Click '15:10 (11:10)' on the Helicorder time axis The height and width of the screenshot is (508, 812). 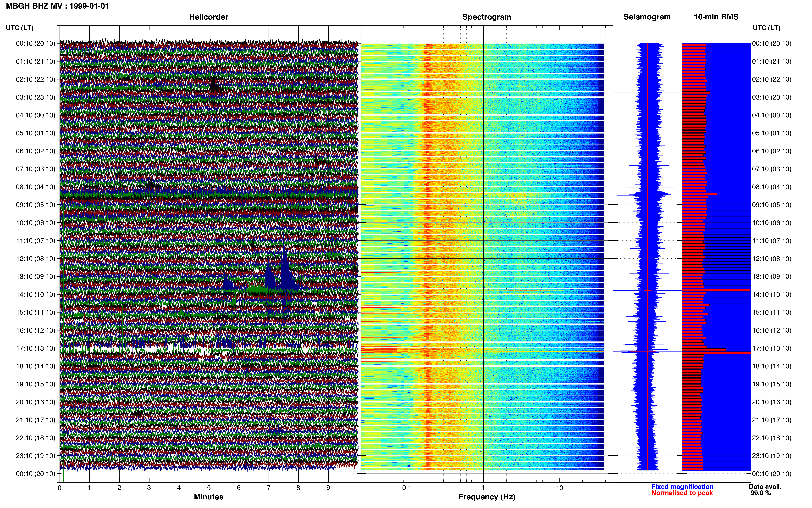click(x=36, y=313)
